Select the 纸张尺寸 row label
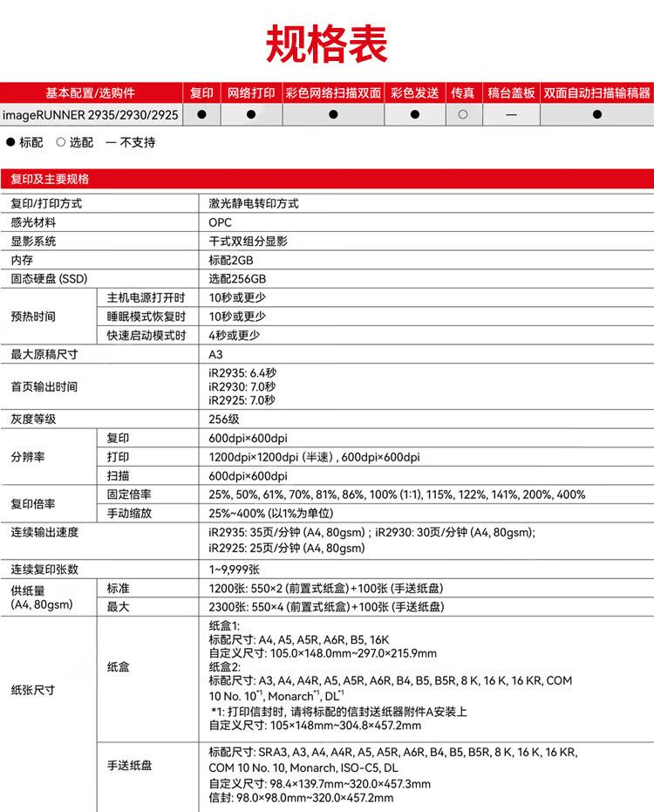Viewport: 654px width, 812px height. click(x=32, y=690)
